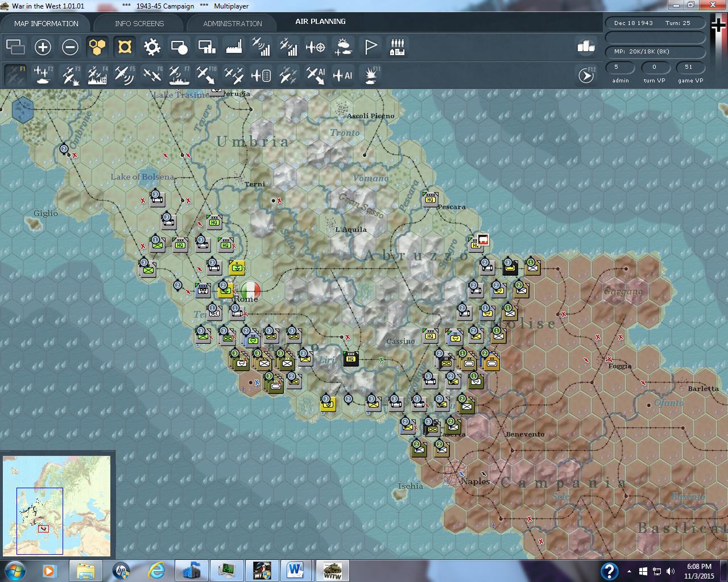The image size is (728, 582).
Task: Show weather with the sun-cloud icon
Action: coord(343,47)
